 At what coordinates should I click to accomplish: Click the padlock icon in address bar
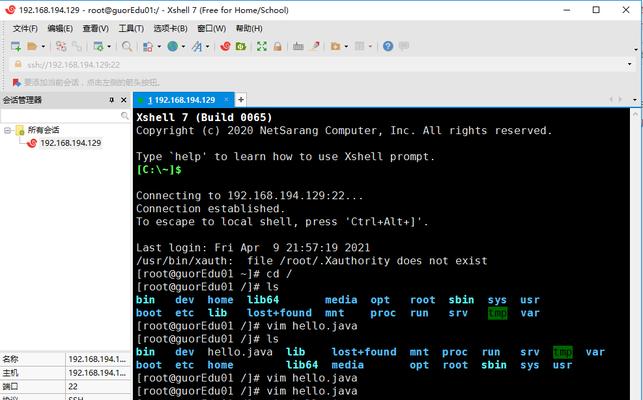(18, 64)
